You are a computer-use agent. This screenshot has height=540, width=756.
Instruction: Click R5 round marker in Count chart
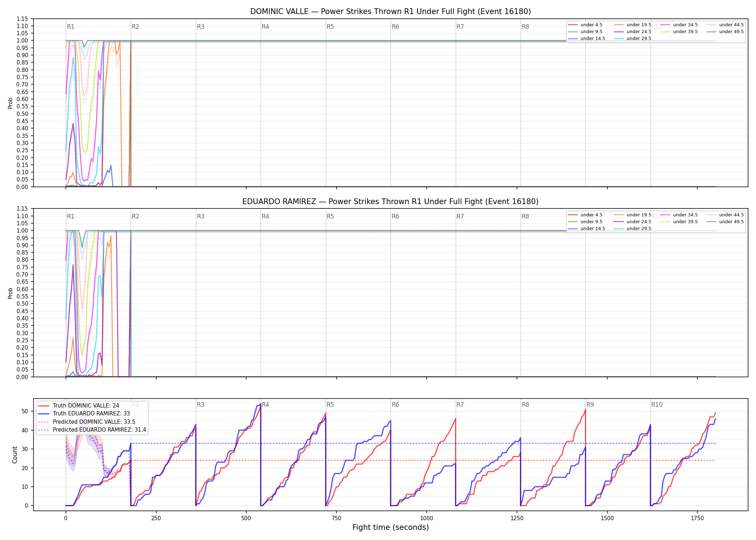point(330,405)
